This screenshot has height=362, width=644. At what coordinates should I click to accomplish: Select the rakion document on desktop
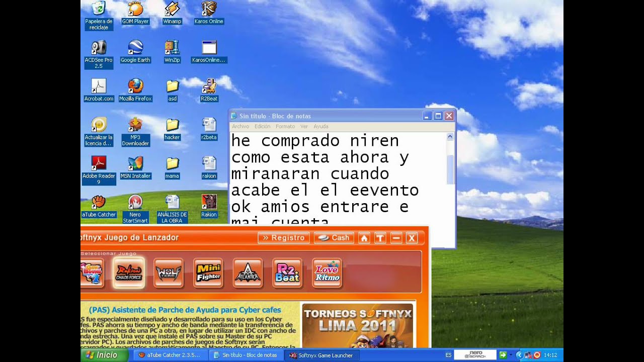pos(209,168)
